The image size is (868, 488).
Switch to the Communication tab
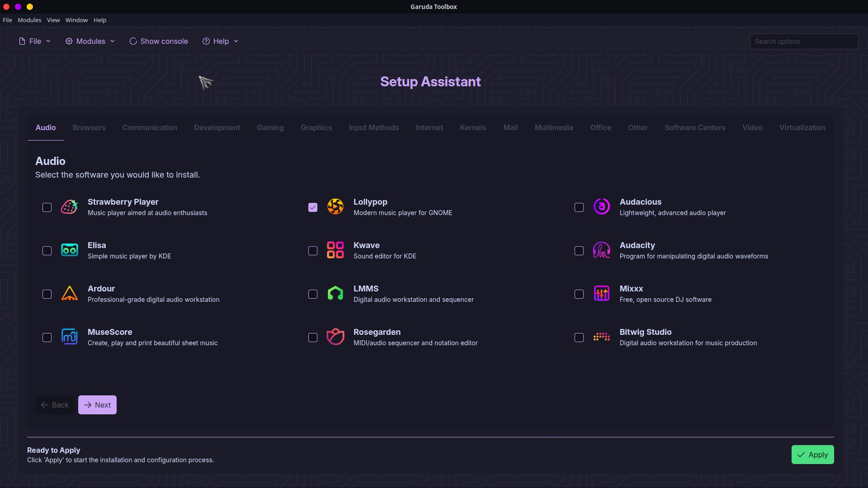150,128
